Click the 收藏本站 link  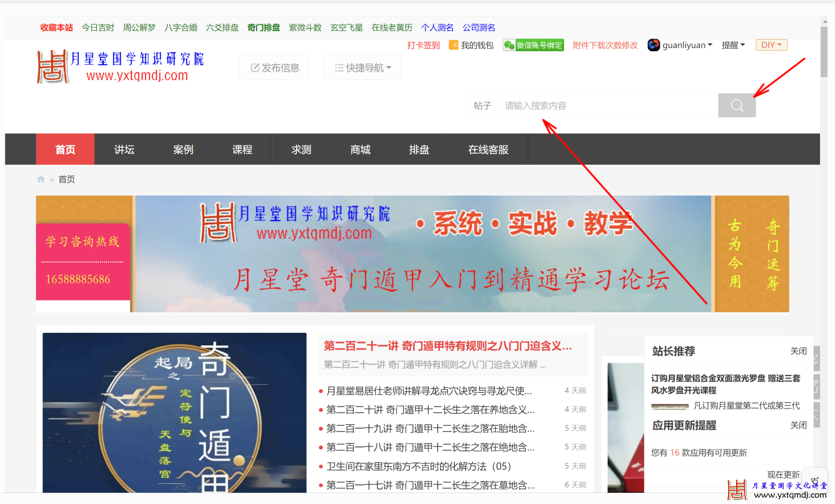point(56,28)
